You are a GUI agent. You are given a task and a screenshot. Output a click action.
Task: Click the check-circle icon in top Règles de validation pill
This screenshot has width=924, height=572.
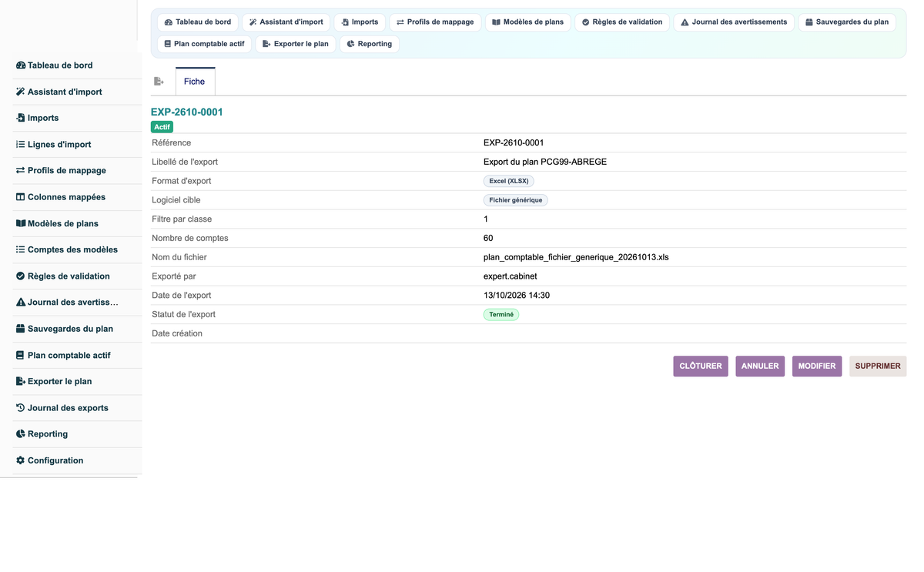coord(585,22)
